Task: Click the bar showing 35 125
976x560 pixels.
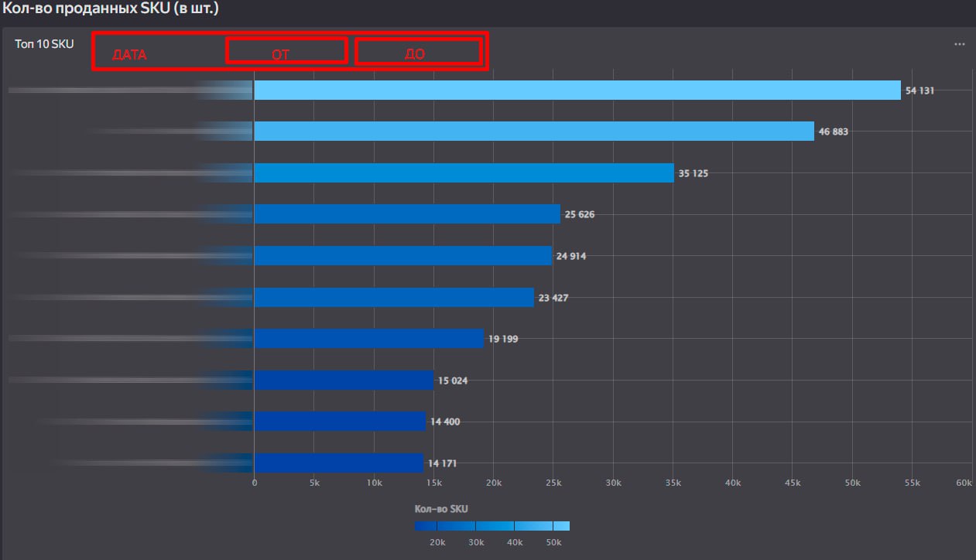Action: tap(464, 173)
